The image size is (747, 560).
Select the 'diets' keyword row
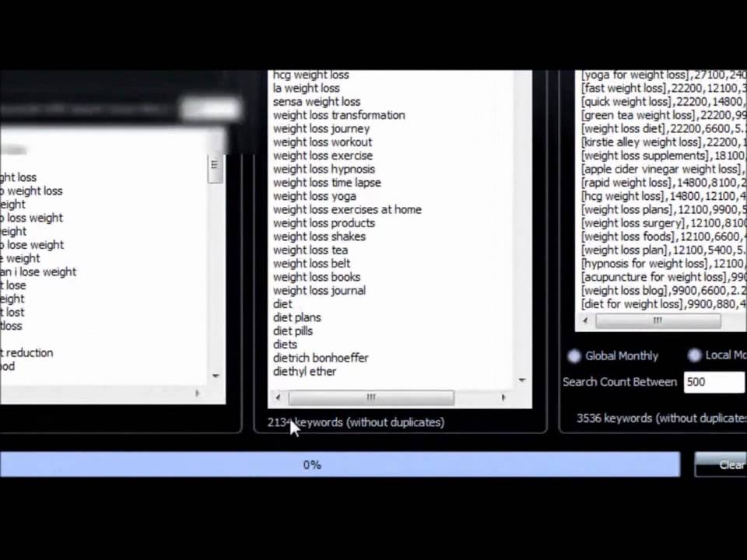click(285, 345)
